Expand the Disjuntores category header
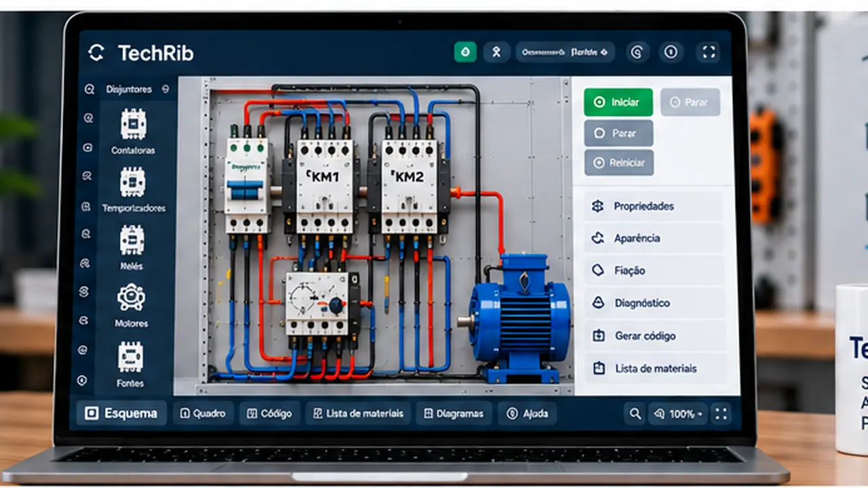The height and width of the screenshot is (488, 868). [136, 89]
